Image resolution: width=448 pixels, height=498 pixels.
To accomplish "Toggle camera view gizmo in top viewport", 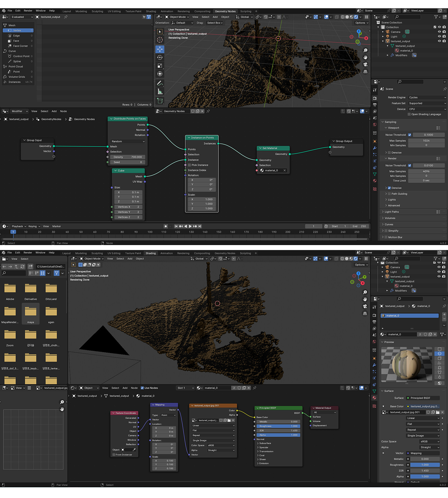I will [x=365, y=65].
